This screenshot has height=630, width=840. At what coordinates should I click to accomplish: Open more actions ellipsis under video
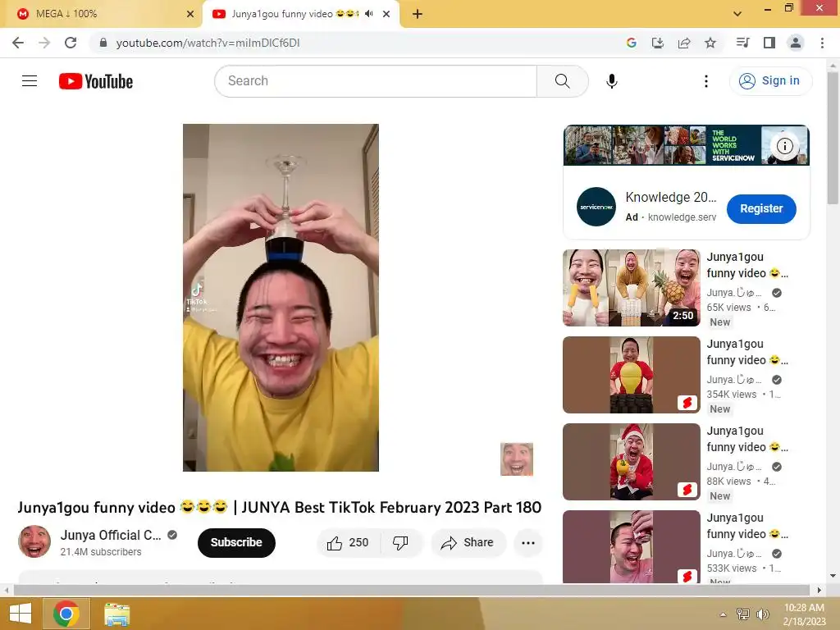(x=528, y=543)
